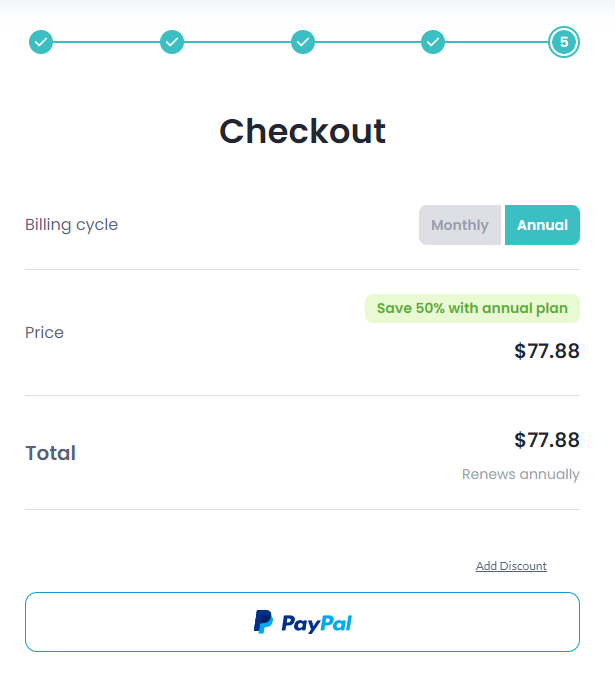The height and width of the screenshot is (681, 615).
Task: Click the Checkout heading
Action: point(302,131)
